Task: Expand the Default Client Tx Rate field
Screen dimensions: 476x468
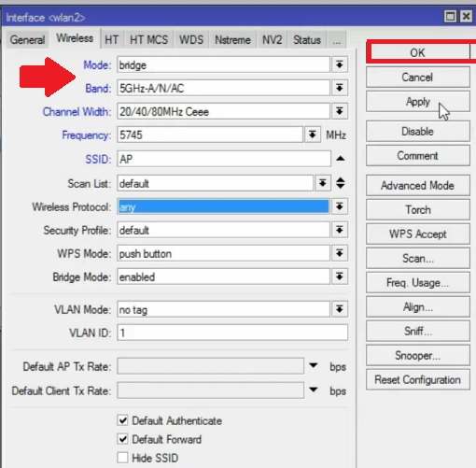Action: (314, 390)
